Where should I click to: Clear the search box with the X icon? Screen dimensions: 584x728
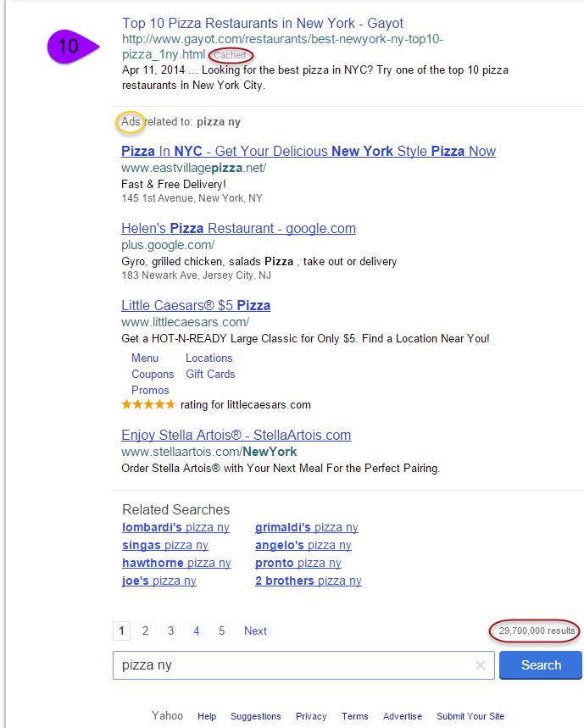click(481, 665)
